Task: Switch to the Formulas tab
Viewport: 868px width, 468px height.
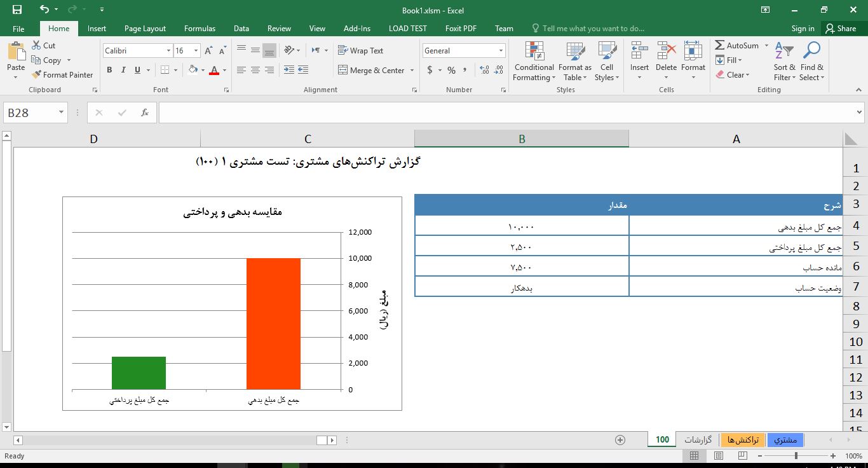Action: 200,29
